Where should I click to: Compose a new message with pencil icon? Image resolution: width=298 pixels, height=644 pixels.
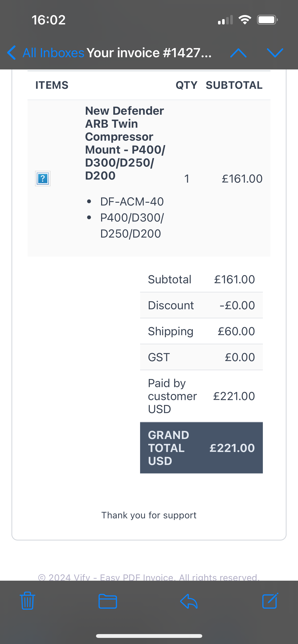coord(270,601)
